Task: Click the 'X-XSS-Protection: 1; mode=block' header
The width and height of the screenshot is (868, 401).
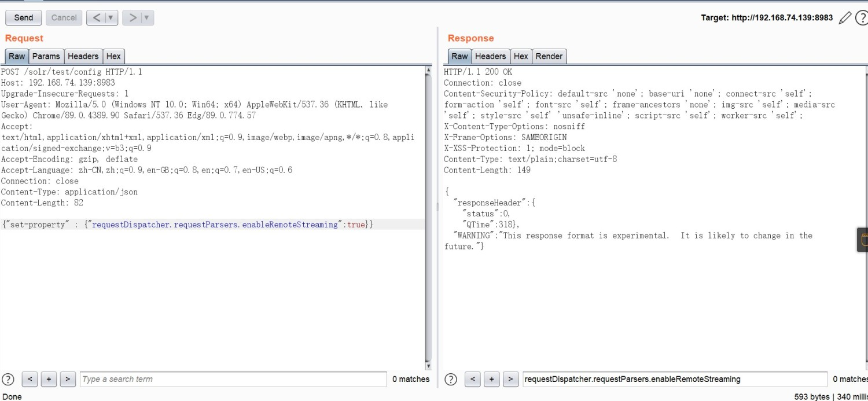Action: coord(514,148)
